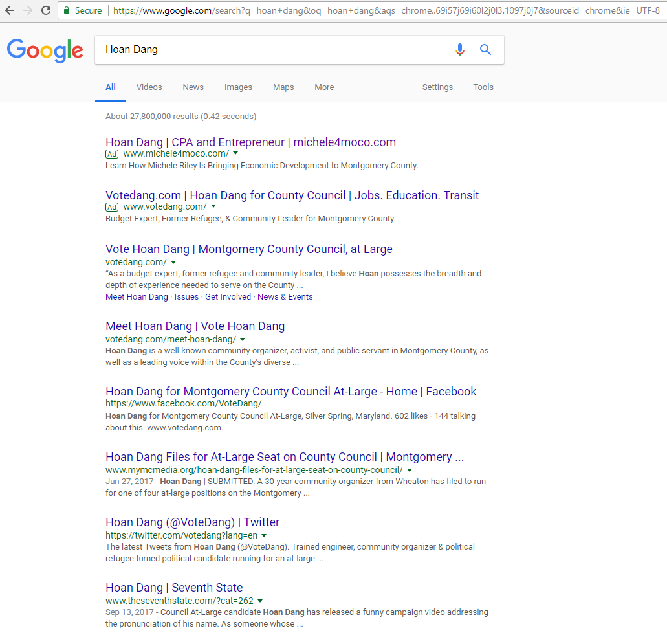Expand the arrow next to www.michele4moco.com/
The height and width of the screenshot is (644, 667).
coord(235,153)
